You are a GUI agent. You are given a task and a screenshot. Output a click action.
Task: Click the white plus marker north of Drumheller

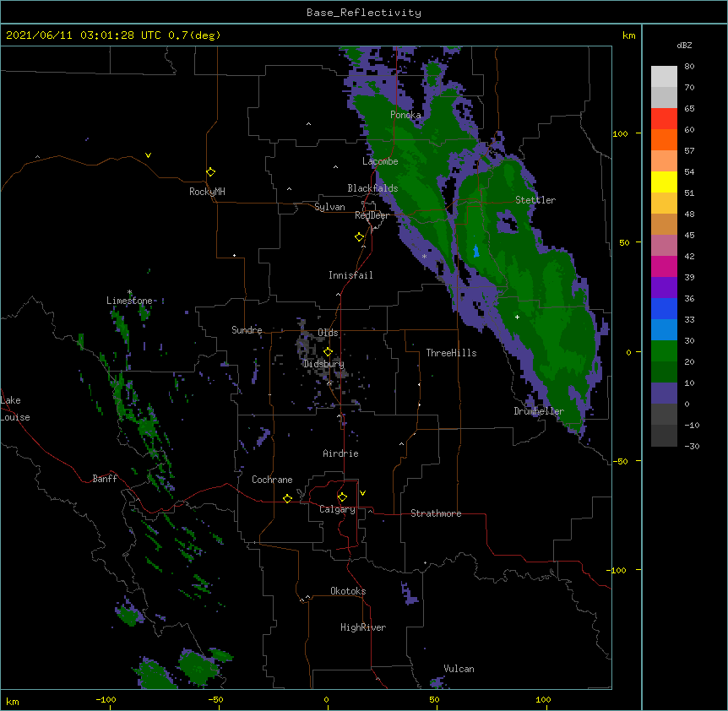[517, 317]
